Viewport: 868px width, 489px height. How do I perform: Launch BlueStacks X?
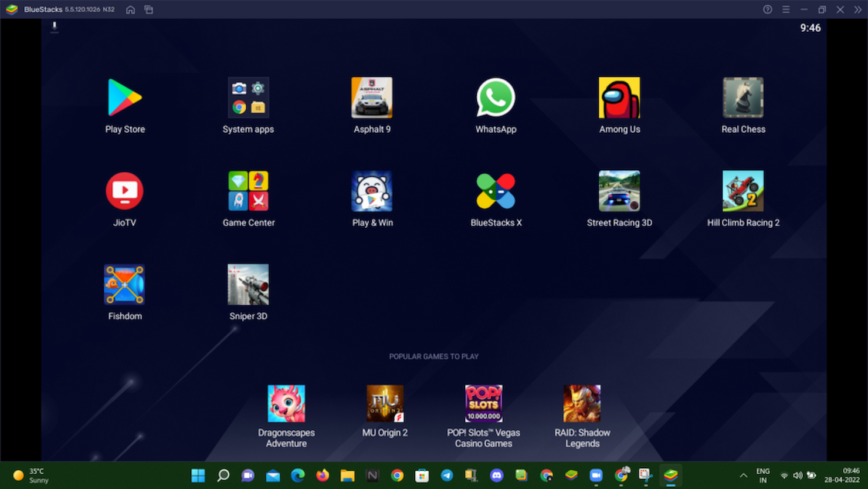[x=496, y=191]
